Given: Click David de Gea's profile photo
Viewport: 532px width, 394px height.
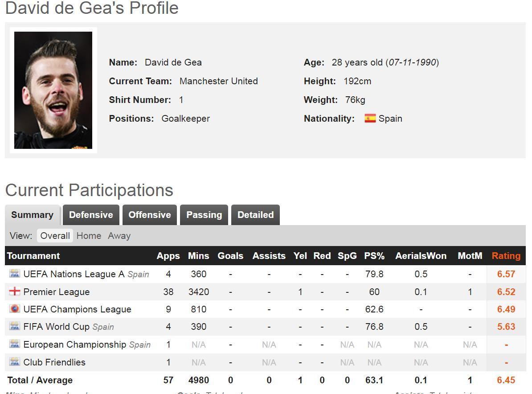Looking at the screenshot, I should pos(53,90).
